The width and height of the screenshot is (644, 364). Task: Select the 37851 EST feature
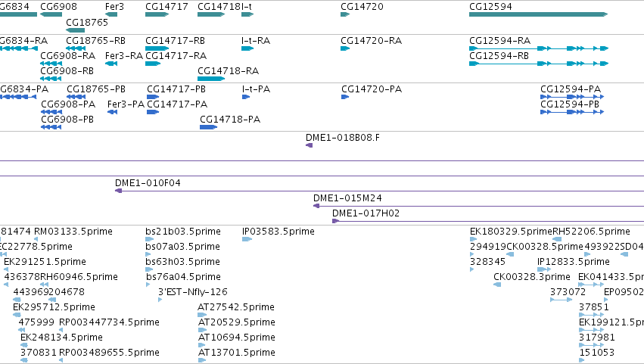(591, 315)
